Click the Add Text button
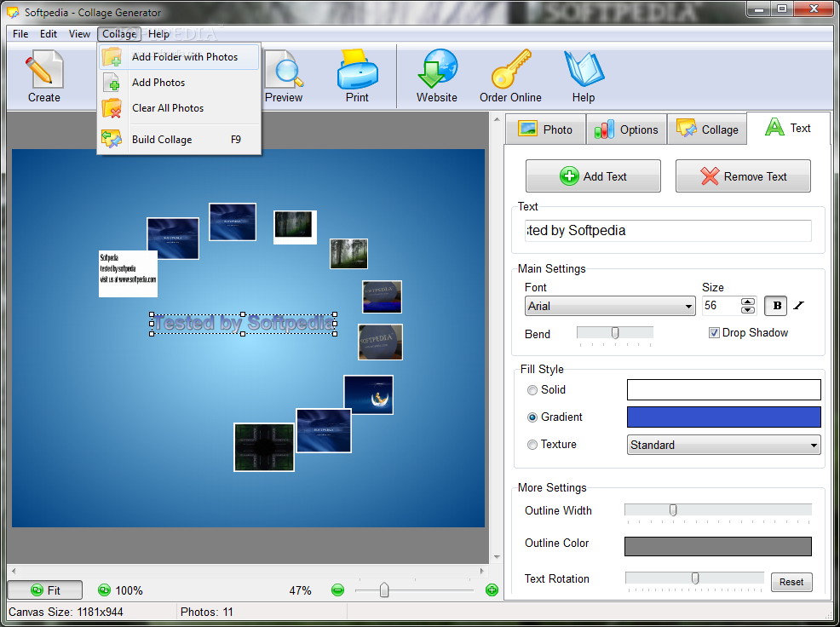Viewport: 840px width, 627px height. tap(593, 176)
